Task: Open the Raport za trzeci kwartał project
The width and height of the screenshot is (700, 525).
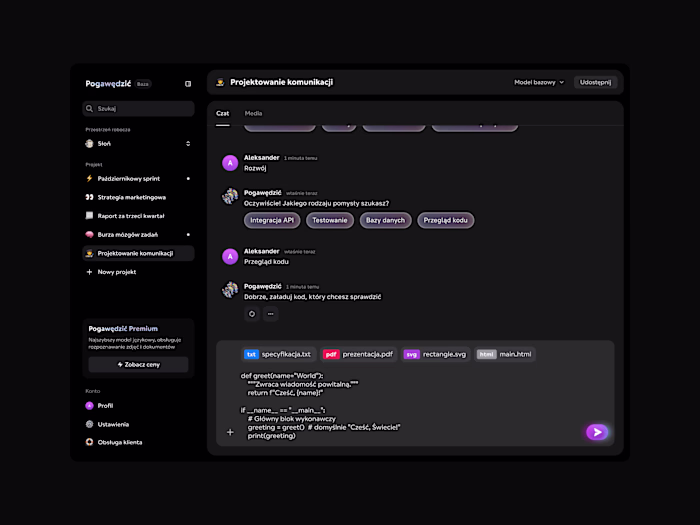Action: coord(138,216)
